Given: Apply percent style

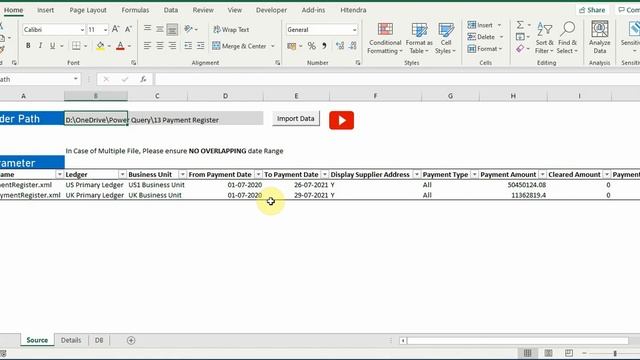Looking at the screenshot, I should tap(311, 46).
